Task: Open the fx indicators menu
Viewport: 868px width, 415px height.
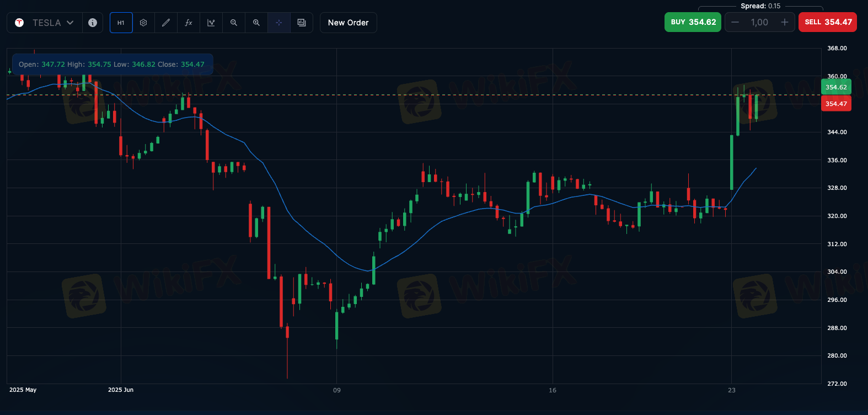Action: [189, 23]
